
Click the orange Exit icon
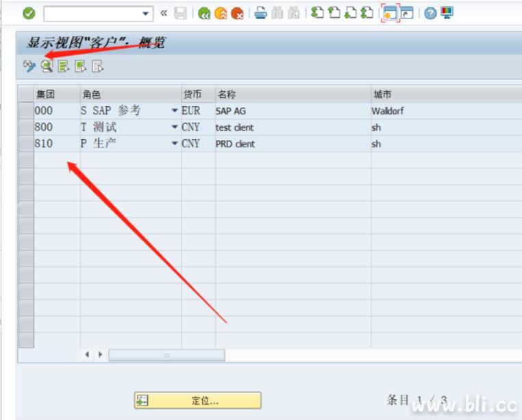(x=221, y=13)
